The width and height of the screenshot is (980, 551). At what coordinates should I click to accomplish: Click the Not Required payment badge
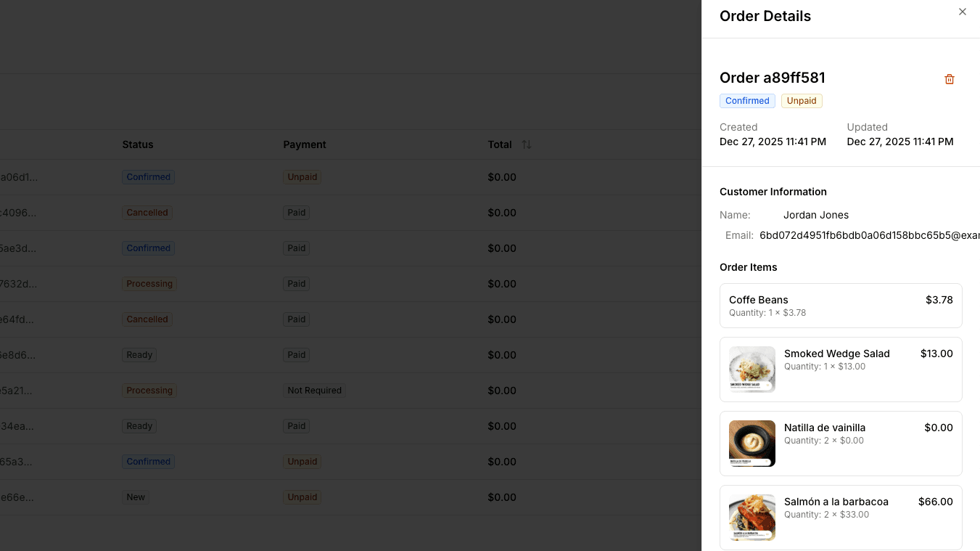pos(314,390)
